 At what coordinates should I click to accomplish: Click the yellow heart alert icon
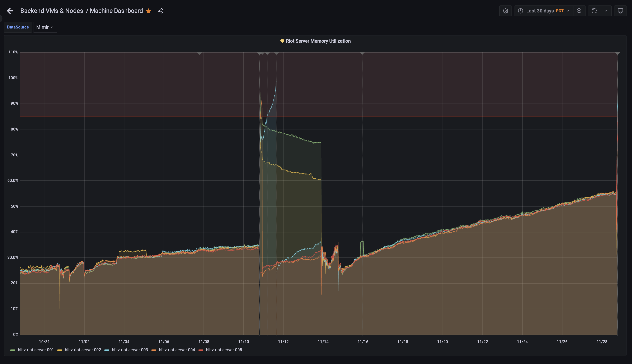(x=282, y=41)
